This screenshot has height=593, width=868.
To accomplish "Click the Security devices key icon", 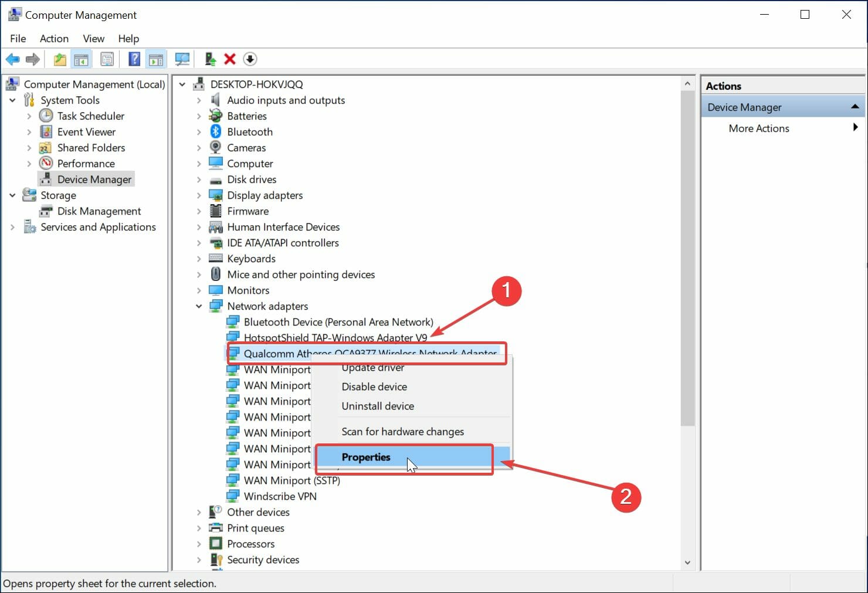I will pos(216,560).
